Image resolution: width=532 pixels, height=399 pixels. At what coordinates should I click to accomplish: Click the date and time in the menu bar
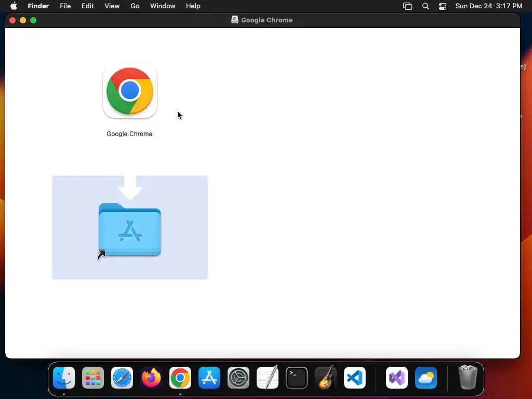pyautogui.click(x=489, y=6)
